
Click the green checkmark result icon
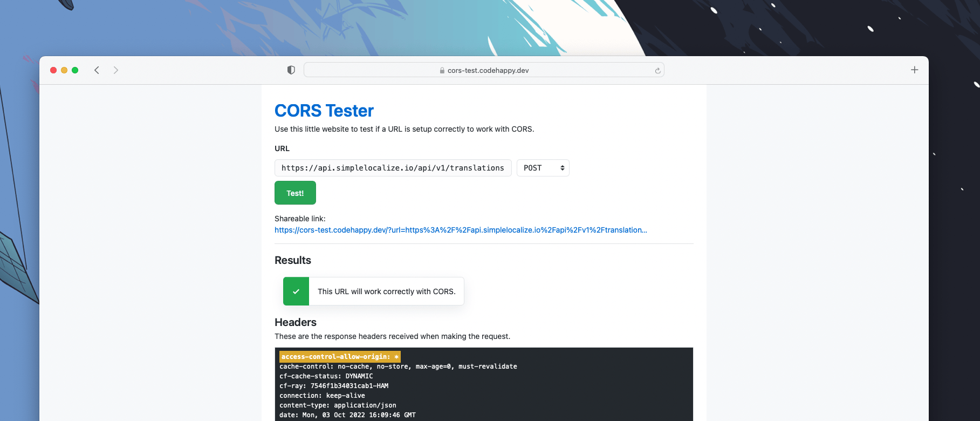coord(296,291)
